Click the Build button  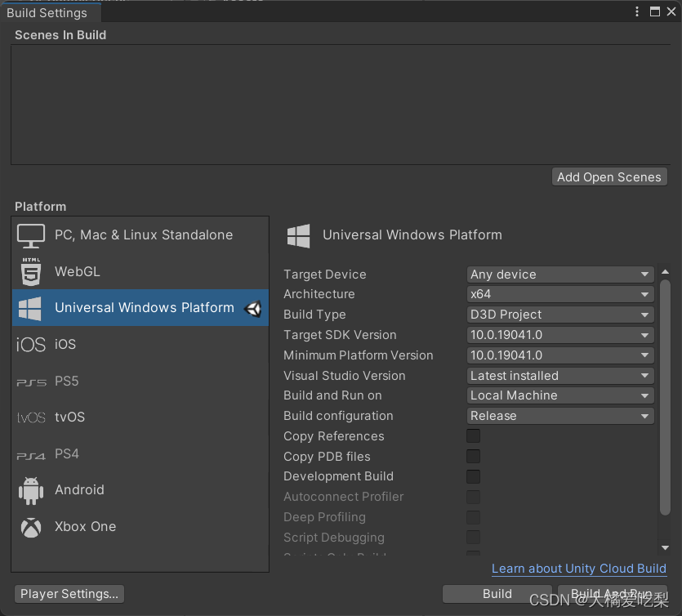pyautogui.click(x=497, y=594)
